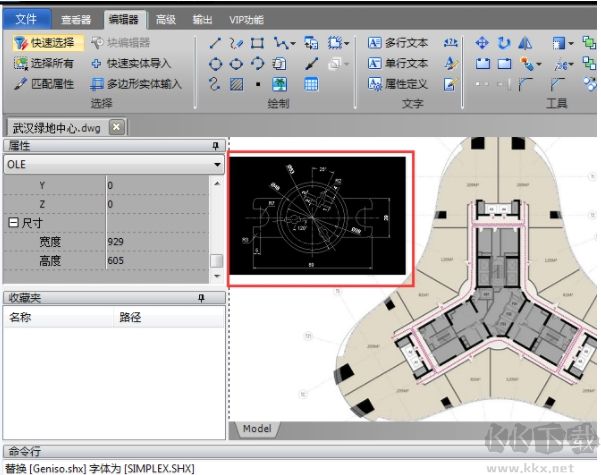The image size is (601, 475).
Task: Toggle the pin on 收藏夹 panel
Action: click(201, 298)
